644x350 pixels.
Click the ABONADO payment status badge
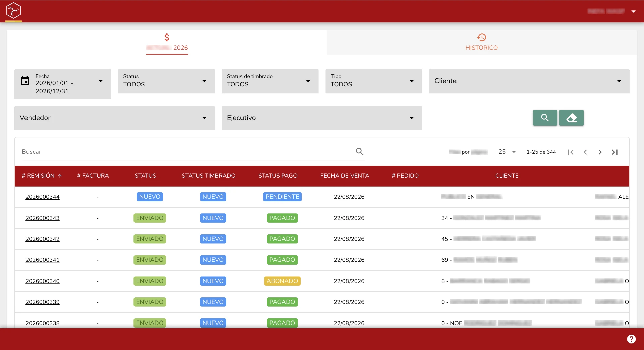(282, 281)
